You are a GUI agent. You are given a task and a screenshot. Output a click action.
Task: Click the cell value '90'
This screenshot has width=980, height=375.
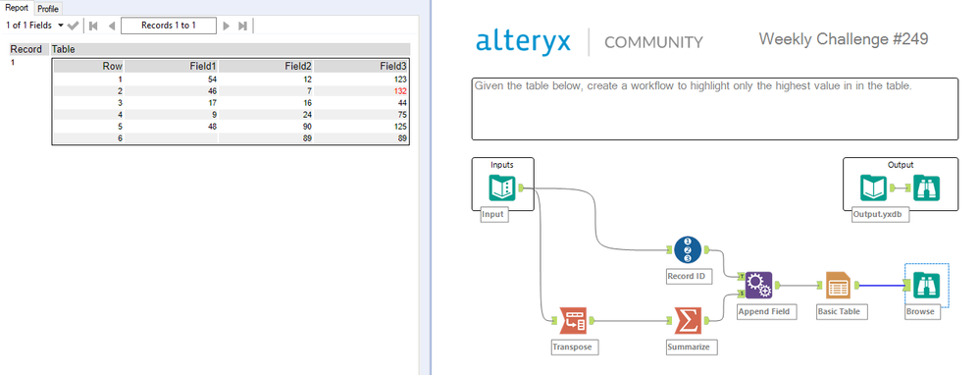pos(306,127)
